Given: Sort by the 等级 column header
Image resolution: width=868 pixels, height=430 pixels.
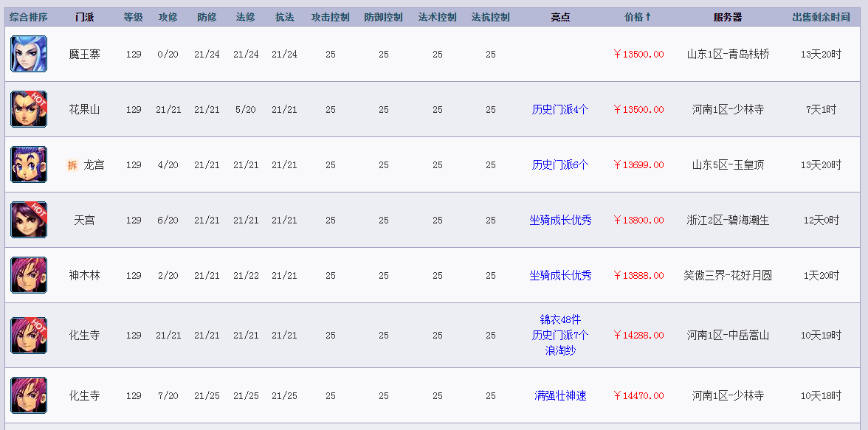Looking at the screenshot, I should 134,17.
